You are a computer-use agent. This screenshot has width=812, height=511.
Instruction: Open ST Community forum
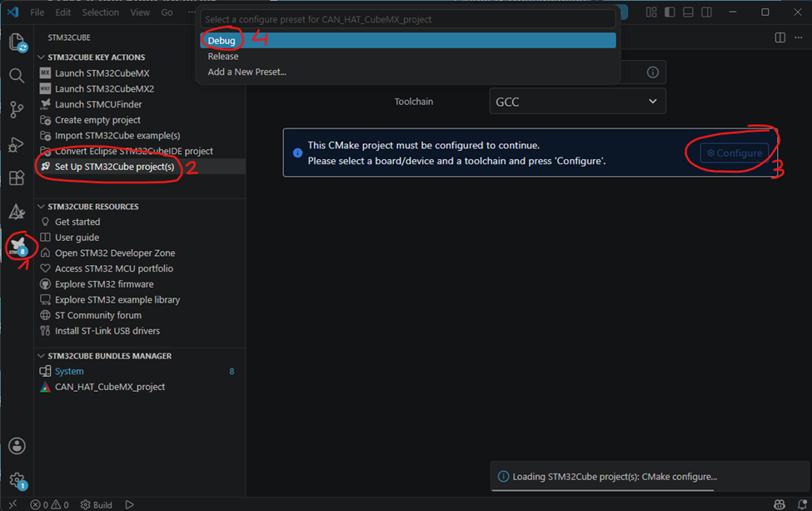pos(98,315)
